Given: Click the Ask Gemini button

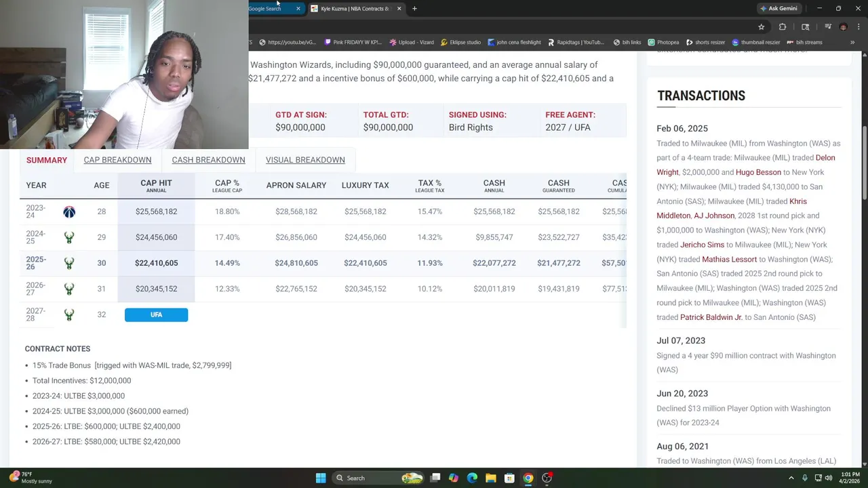Looking at the screenshot, I should point(778,8).
